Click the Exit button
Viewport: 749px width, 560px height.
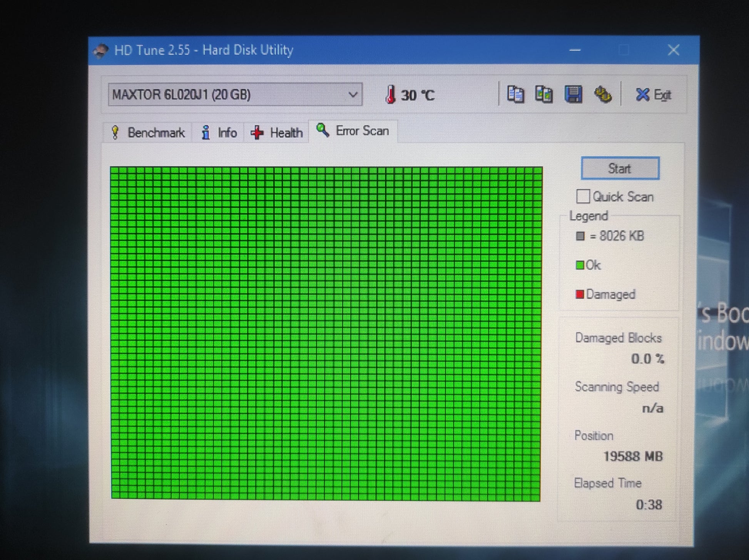click(654, 95)
